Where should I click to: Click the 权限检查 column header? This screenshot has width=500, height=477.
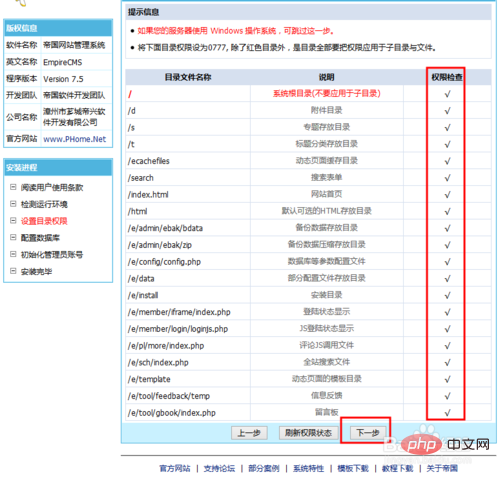coord(447,77)
